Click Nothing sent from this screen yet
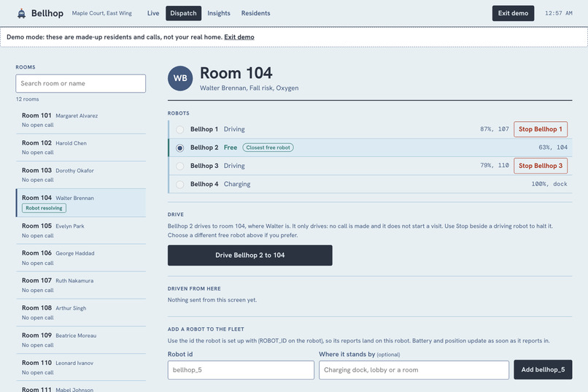Image resolution: width=588 pixels, height=392 pixels. (212, 300)
